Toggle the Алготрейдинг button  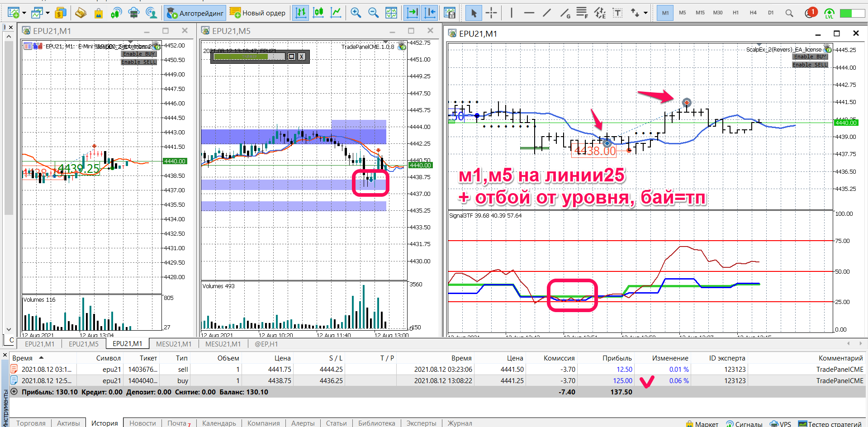195,13
